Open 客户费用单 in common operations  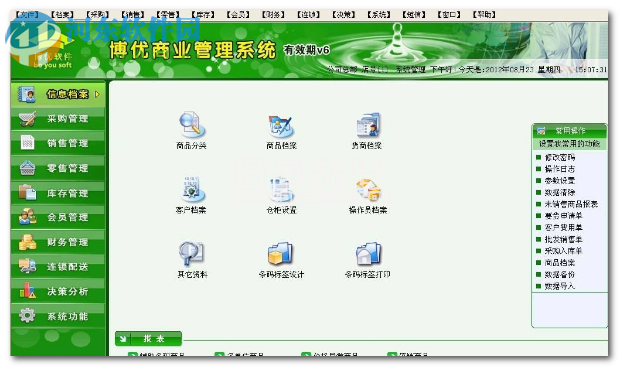click(x=563, y=227)
